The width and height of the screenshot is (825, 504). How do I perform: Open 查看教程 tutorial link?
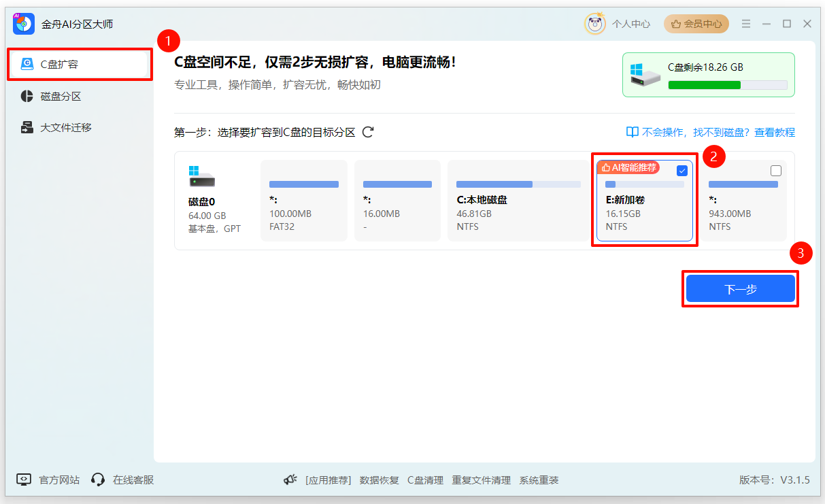pyautogui.click(x=775, y=131)
